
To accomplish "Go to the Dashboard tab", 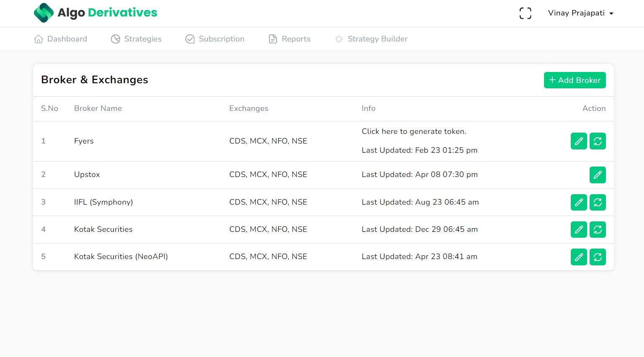I will pyautogui.click(x=61, y=39).
